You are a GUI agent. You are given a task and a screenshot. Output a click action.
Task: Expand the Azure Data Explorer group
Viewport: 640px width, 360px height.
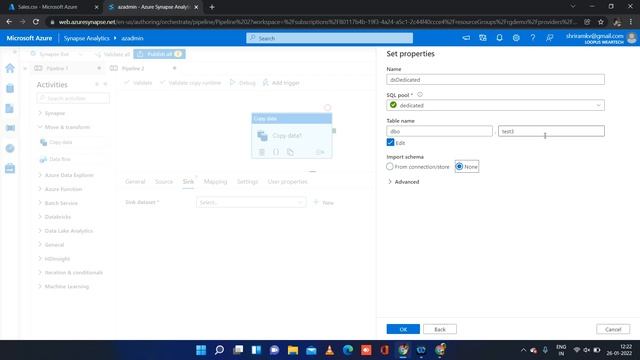click(66, 175)
